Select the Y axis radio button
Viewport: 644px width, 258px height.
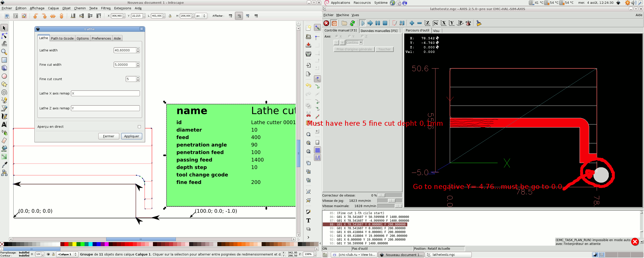(350, 36)
